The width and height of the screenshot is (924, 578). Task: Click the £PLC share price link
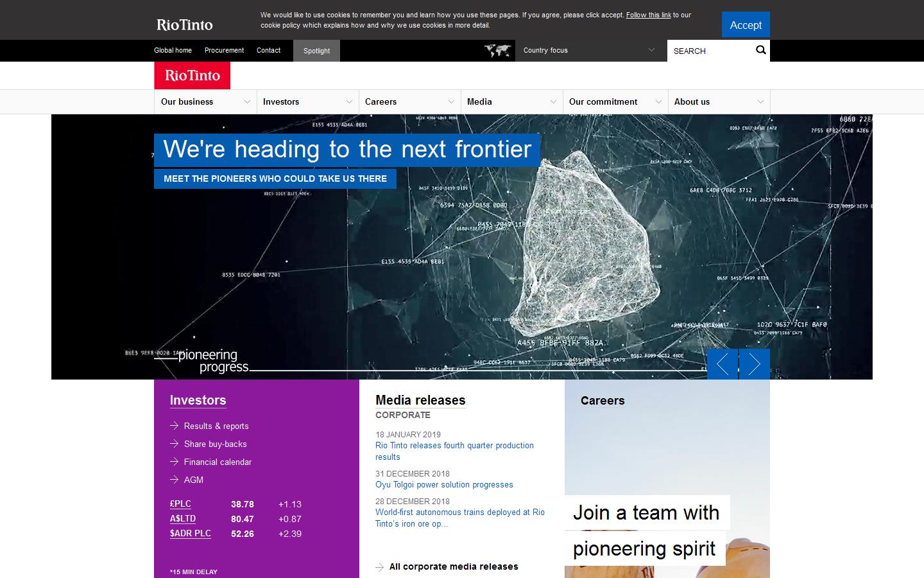tap(180, 504)
